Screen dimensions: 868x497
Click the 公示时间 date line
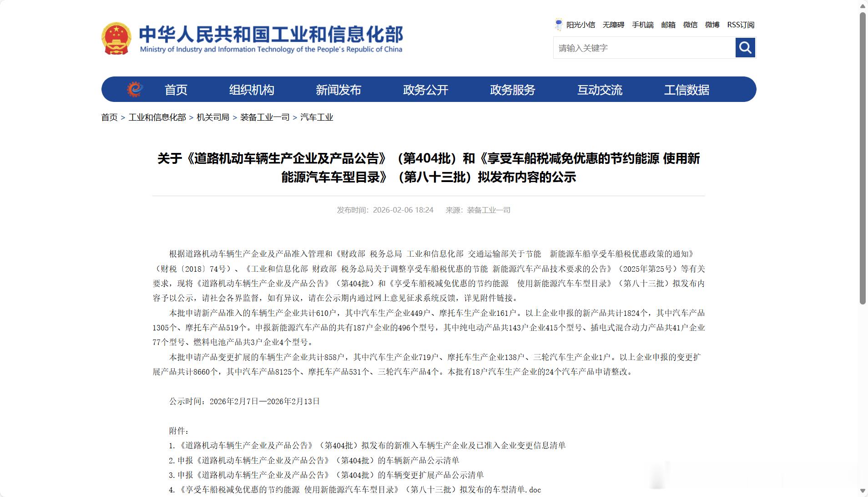(x=244, y=401)
